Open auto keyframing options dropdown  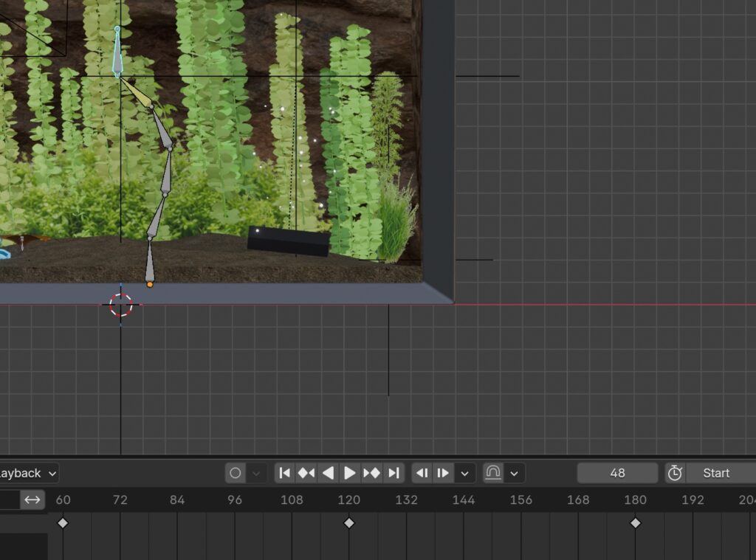pyautogui.click(x=256, y=473)
